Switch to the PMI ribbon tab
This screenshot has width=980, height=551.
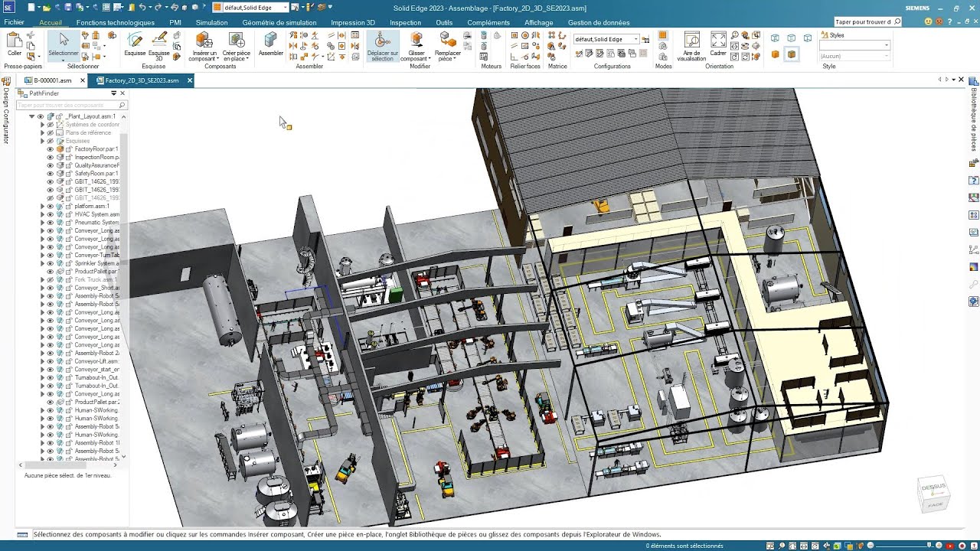pos(175,22)
